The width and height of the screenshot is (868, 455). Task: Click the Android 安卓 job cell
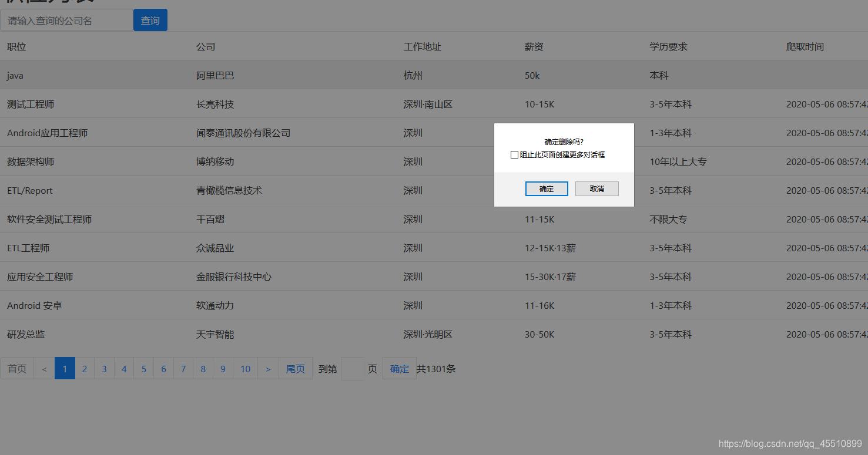pyautogui.click(x=35, y=305)
